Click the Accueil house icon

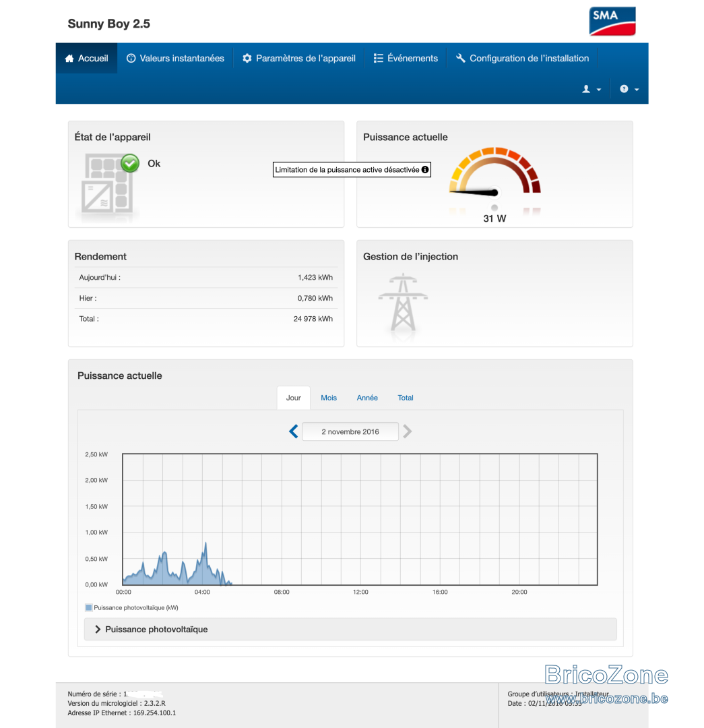click(x=69, y=59)
